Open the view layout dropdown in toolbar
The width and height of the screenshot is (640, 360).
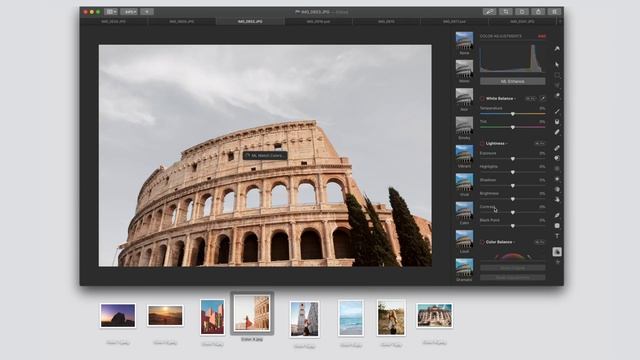(111, 12)
